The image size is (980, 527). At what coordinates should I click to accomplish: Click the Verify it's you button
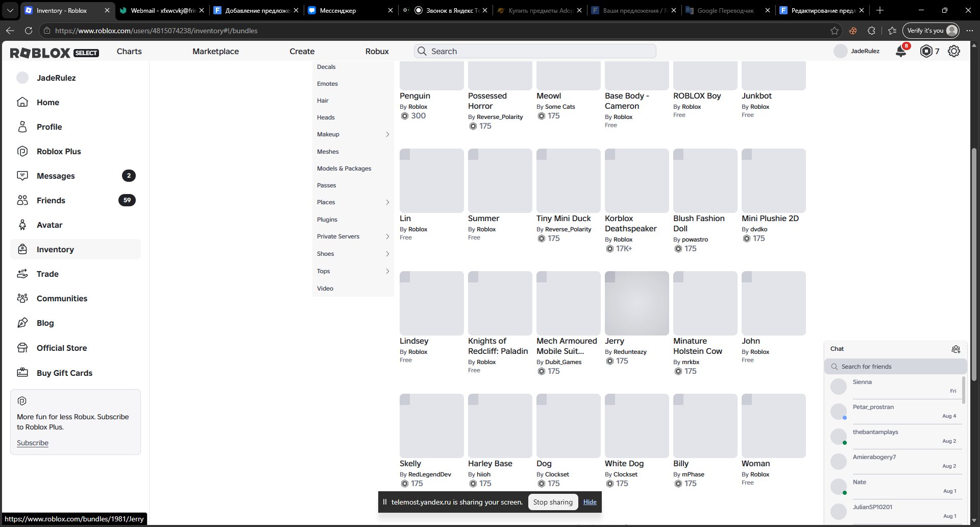(932, 31)
